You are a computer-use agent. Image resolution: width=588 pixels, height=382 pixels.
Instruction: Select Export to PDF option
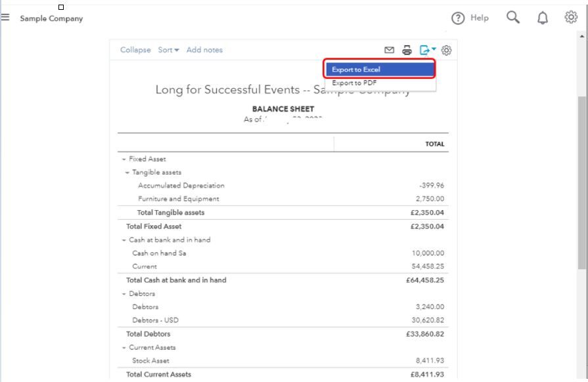pyautogui.click(x=355, y=83)
